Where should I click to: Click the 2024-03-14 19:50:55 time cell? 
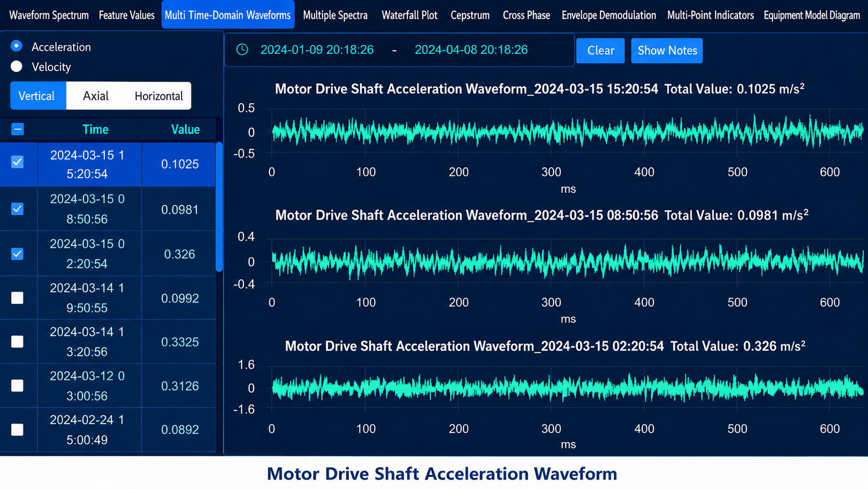click(89, 298)
